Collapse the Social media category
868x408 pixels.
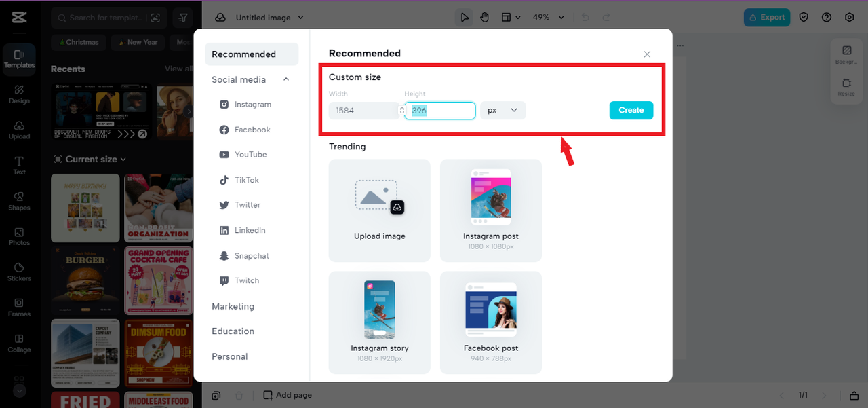(286, 79)
